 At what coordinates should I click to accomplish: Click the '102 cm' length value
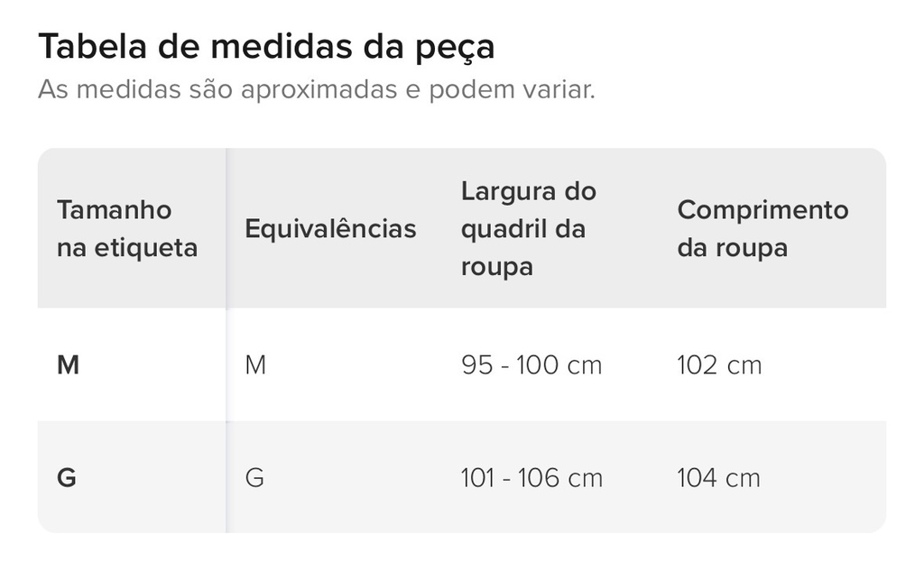pyautogui.click(x=719, y=365)
